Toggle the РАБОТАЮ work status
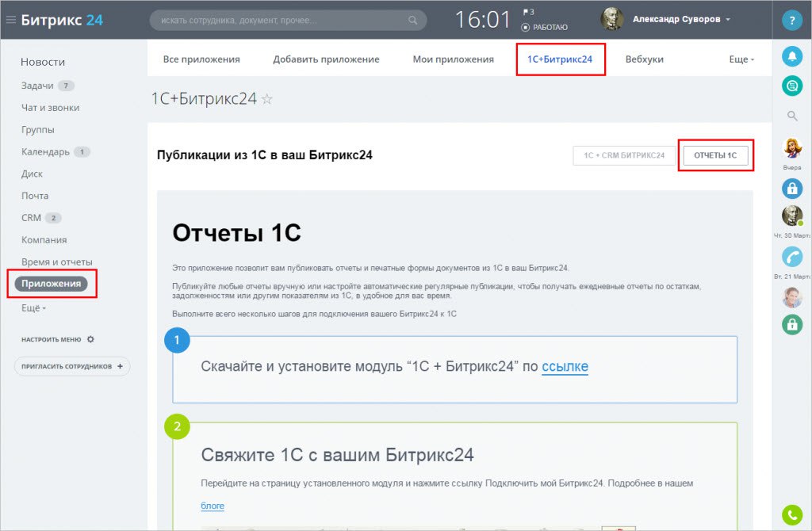 tap(545, 28)
